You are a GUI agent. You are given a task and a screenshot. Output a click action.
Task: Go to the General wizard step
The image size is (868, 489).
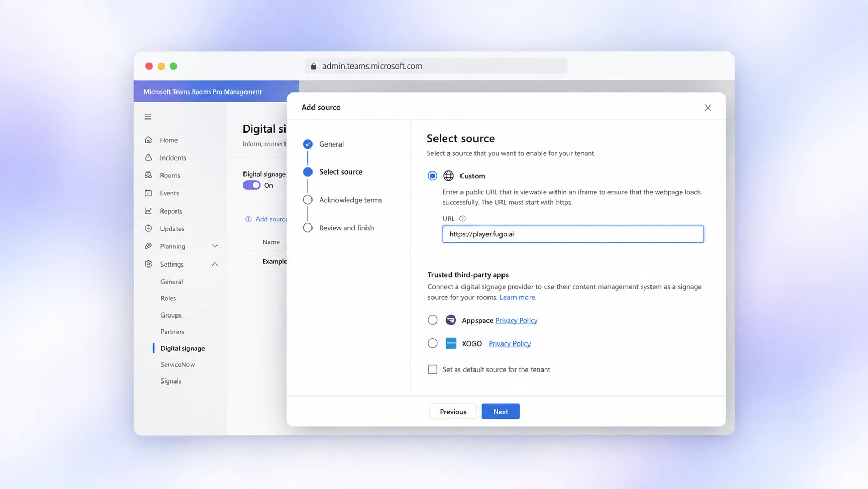click(323, 144)
